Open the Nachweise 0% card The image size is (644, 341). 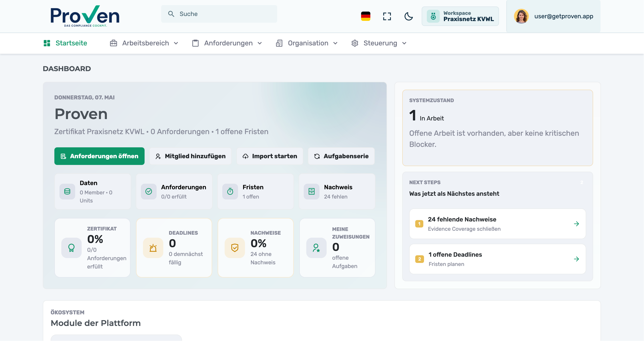point(256,248)
